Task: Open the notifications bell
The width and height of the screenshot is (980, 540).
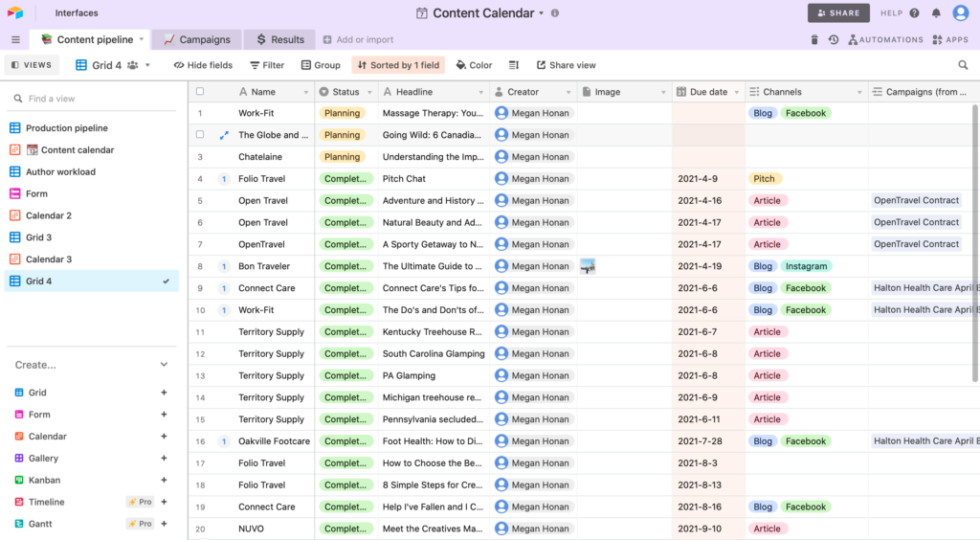Action: point(936,13)
